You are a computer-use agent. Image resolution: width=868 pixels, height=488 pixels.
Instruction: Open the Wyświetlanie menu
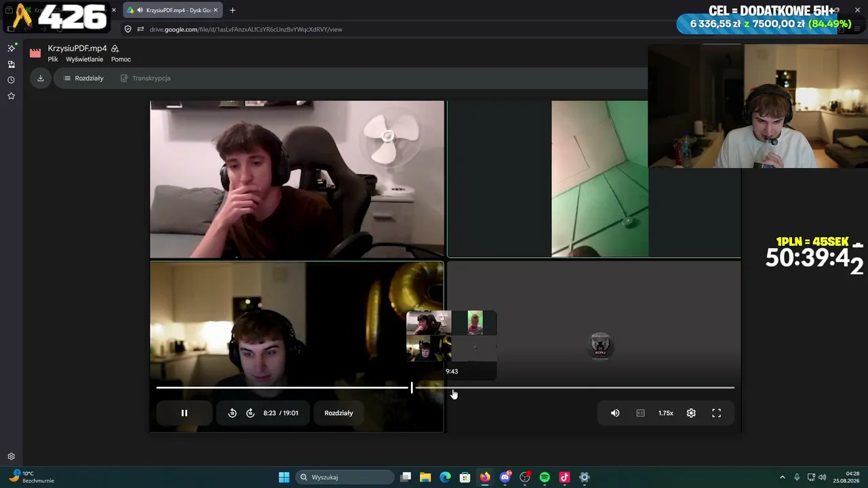[x=85, y=59]
